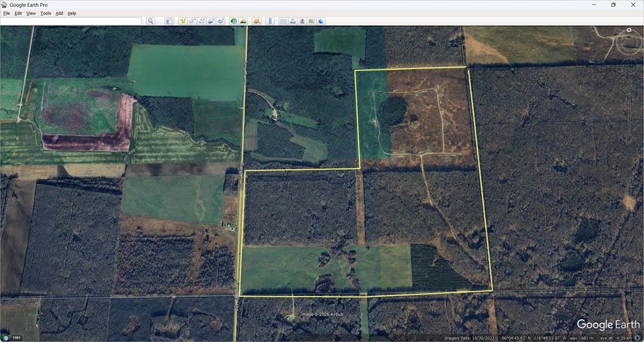Open the File menu
Screen dimensions: 644x342
pyautogui.click(x=7, y=13)
